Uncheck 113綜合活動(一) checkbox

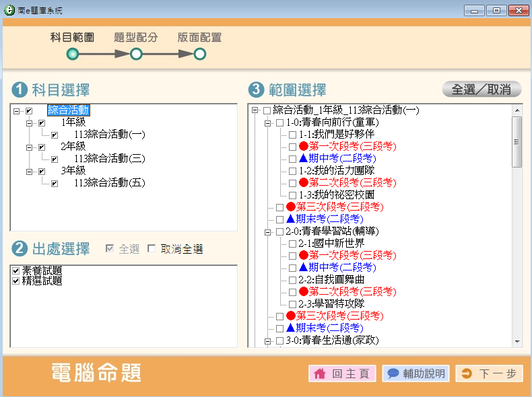click(x=55, y=135)
